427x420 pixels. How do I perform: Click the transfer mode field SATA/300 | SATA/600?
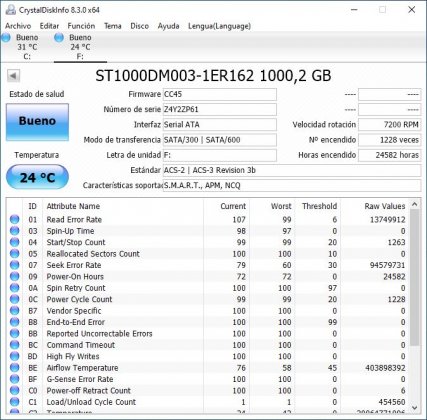220,140
